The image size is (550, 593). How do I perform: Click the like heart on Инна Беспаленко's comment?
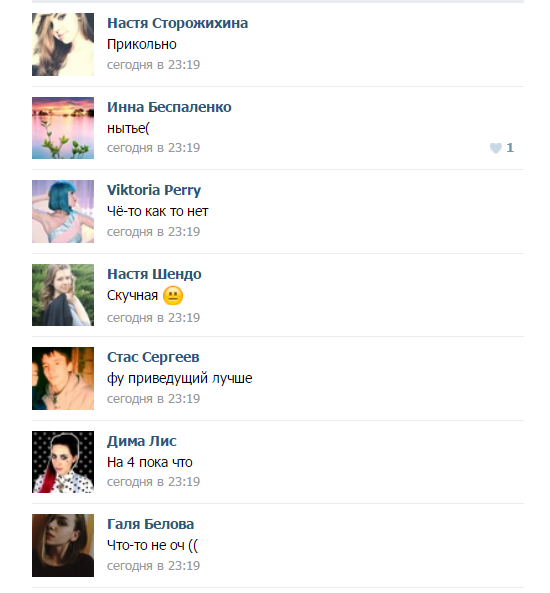coord(496,148)
